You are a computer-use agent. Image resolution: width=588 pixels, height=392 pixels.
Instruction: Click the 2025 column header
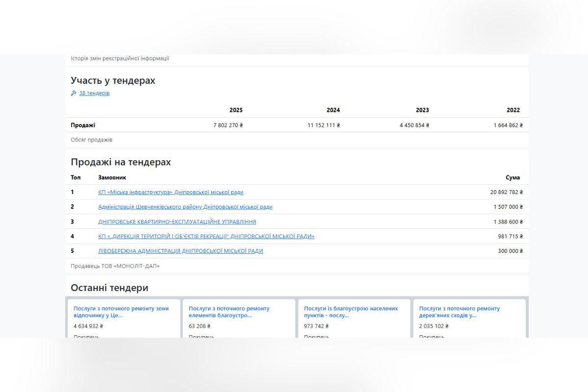pos(236,110)
